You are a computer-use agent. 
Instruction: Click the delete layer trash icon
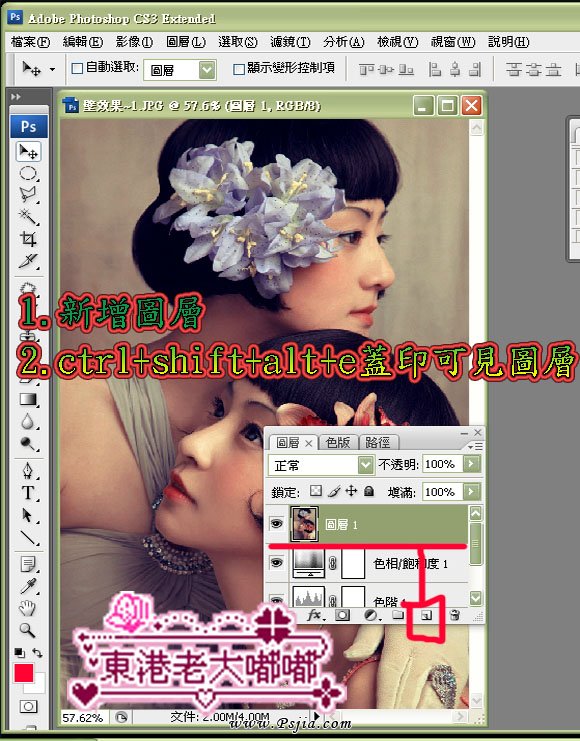pos(455,615)
